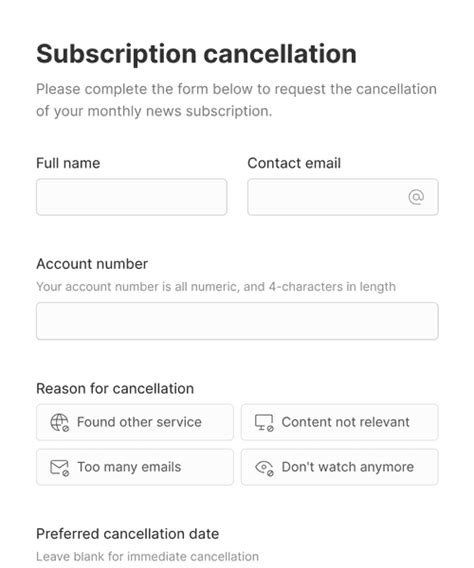Click the envelope icon for Too many emails
Viewport: 474px width, 568px height.
pyautogui.click(x=59, y=467)
